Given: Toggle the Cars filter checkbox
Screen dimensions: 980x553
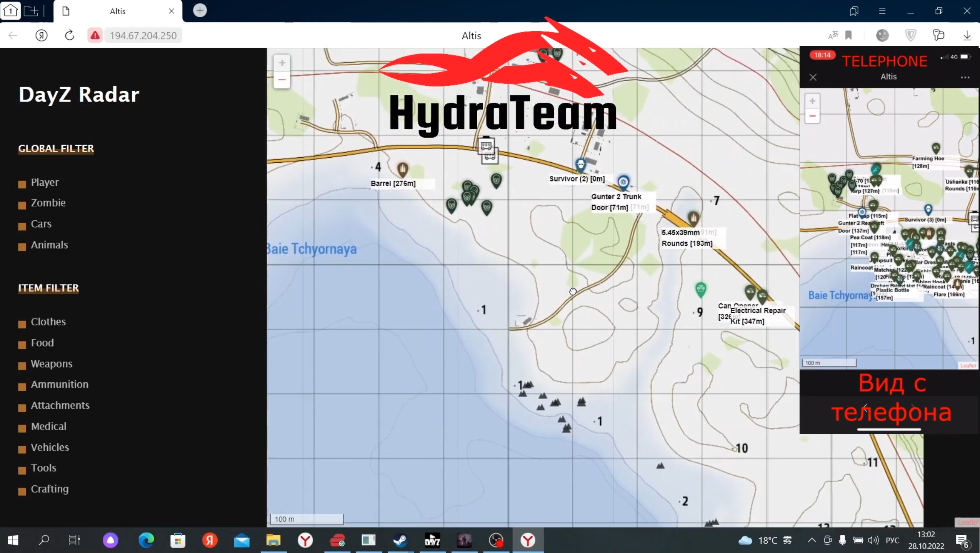Looking at the screenshot, I should 22,226.
